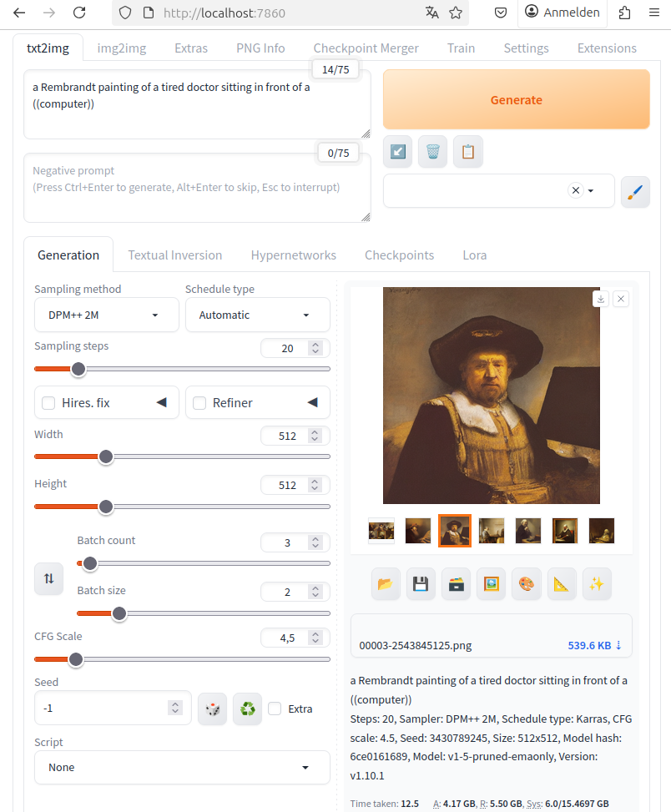Download the 00003-2543845125.png file link
Image resolution: width=671 pixels, height=812 pixels.
coord(594,645)
